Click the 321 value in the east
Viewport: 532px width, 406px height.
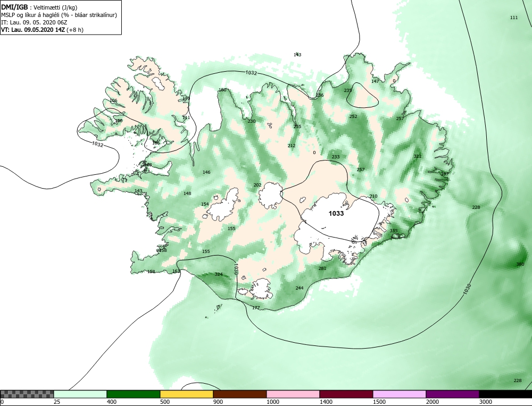point(418,156)
